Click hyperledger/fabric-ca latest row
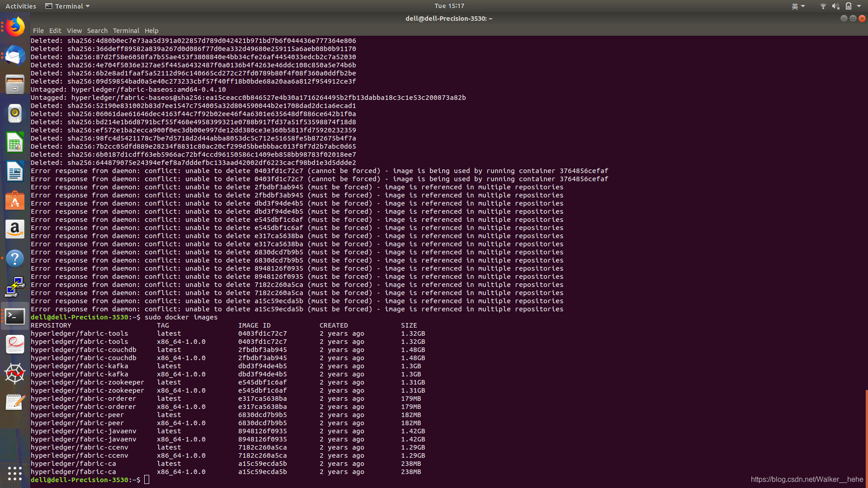Screen dimensions: 868x488 point(226,464)
